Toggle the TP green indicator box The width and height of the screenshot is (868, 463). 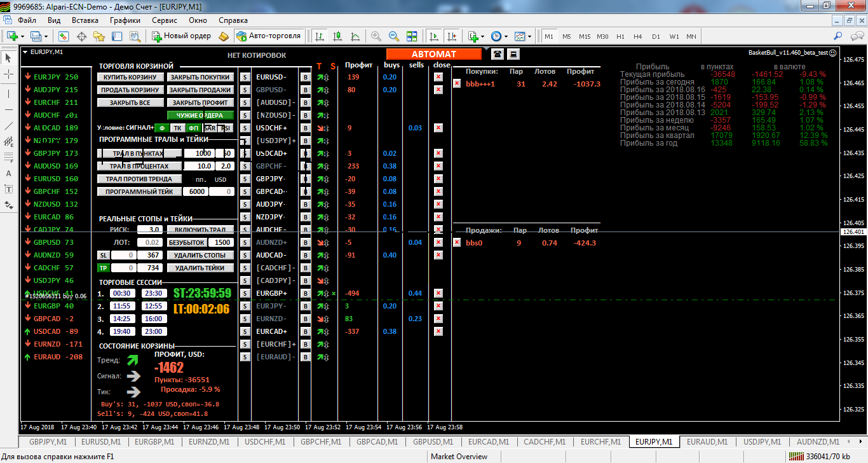pos(103,268)
